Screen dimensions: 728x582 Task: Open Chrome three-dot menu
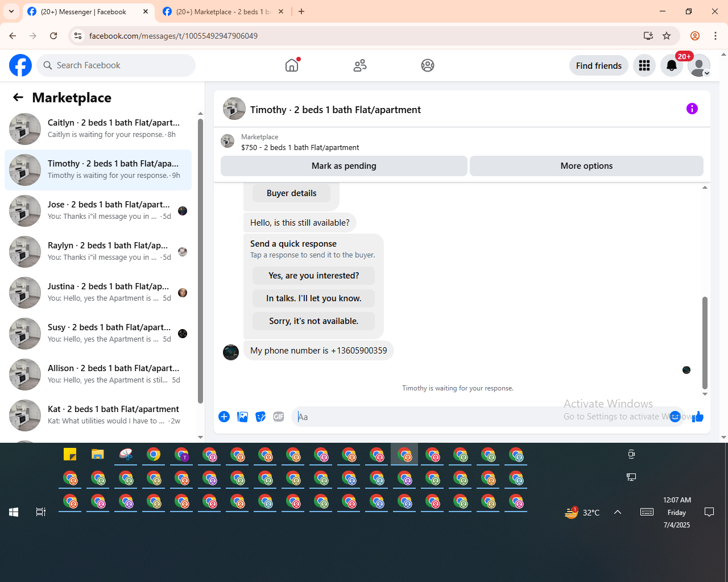715,36
